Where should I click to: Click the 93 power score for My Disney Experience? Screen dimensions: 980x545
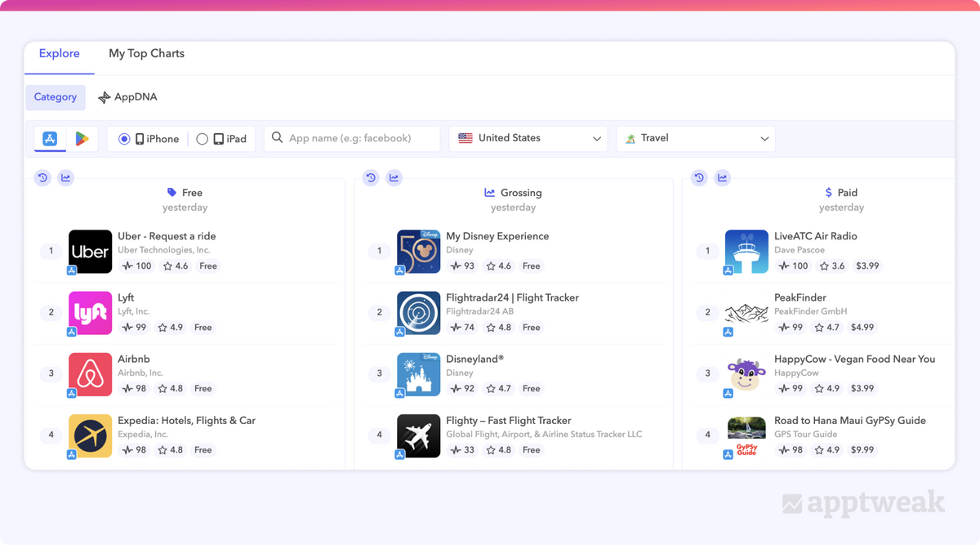pyautogui.click(x=463, y=266)
